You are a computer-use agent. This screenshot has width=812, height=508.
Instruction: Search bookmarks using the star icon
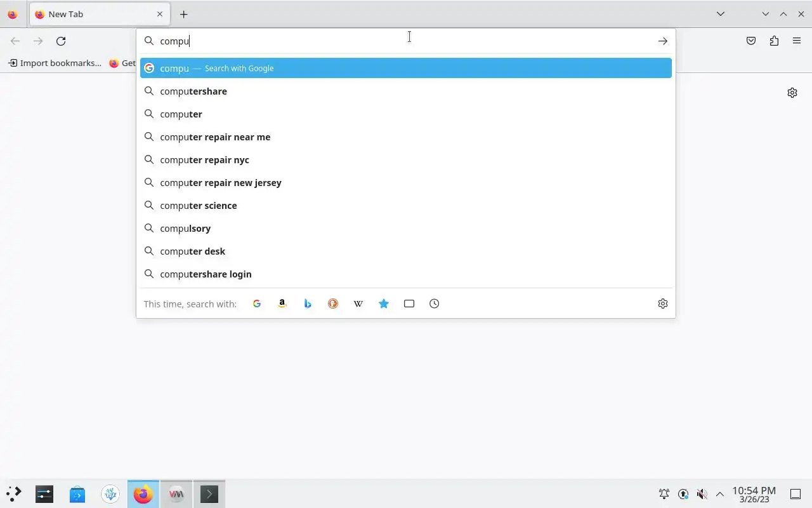(x=384, y=304)
